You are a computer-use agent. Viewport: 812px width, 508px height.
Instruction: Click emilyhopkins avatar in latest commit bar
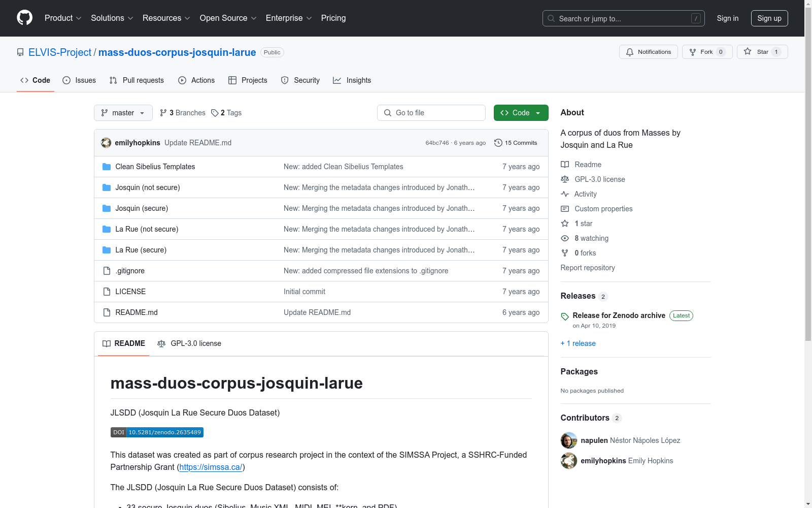click(106, 143)
